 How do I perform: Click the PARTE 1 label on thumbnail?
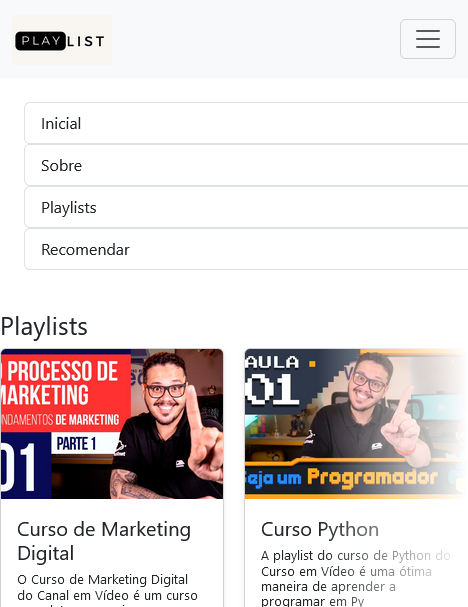point(76,444)
